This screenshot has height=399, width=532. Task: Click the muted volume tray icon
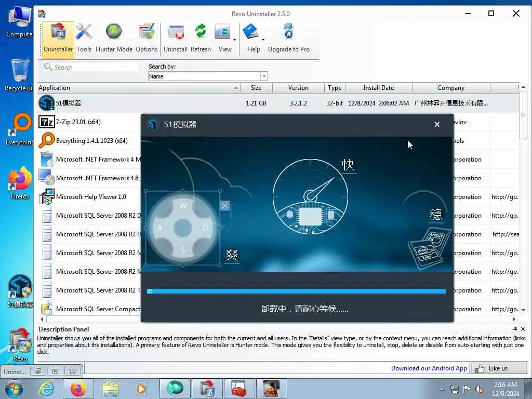pyautogui.click(x=480, y=389)
